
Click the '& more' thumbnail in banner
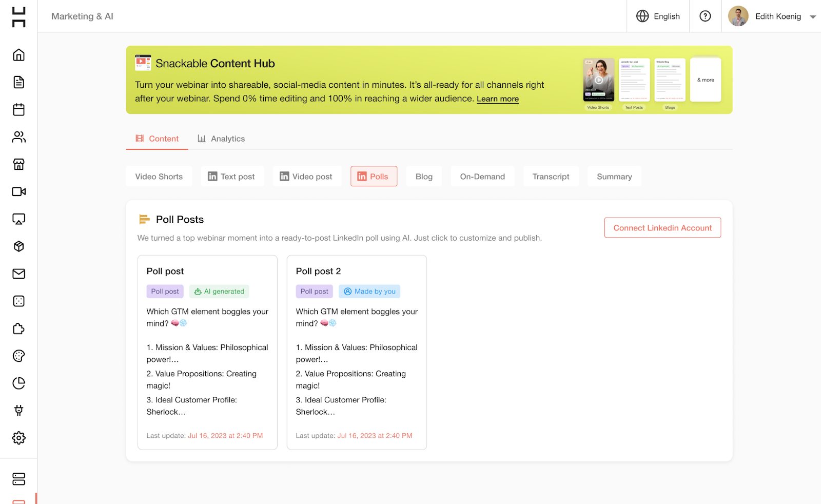click(706, 80)
